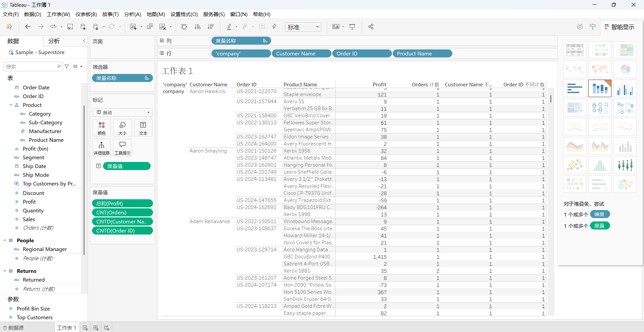Collapse the data pane with arrow

(84, 41)
